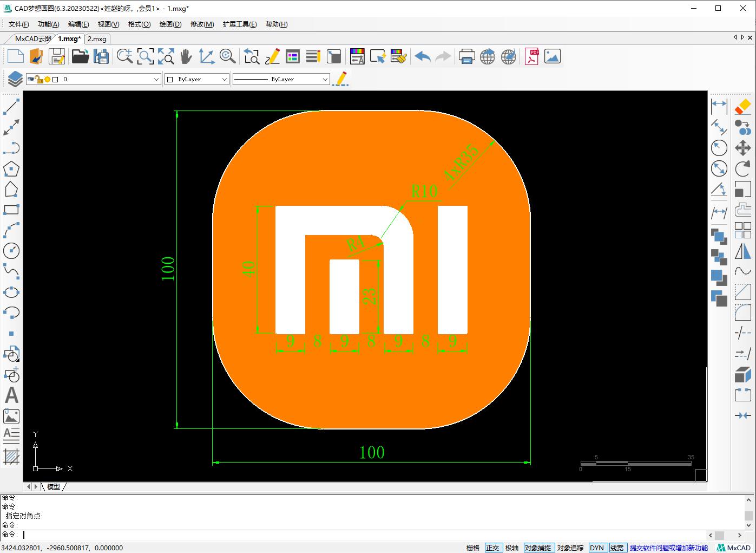Click the 模型 model space tab
Image resolution: width=756 pixels, height=553 pixels.
tap(54, 486)
